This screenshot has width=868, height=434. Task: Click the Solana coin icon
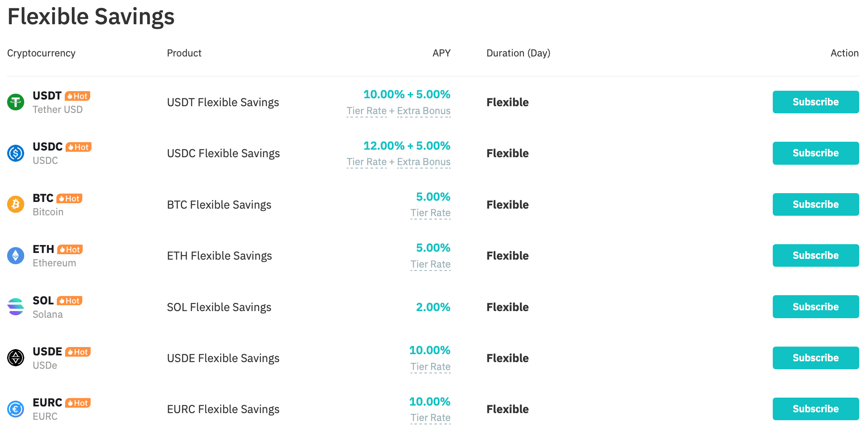click(x=16, y=307)
